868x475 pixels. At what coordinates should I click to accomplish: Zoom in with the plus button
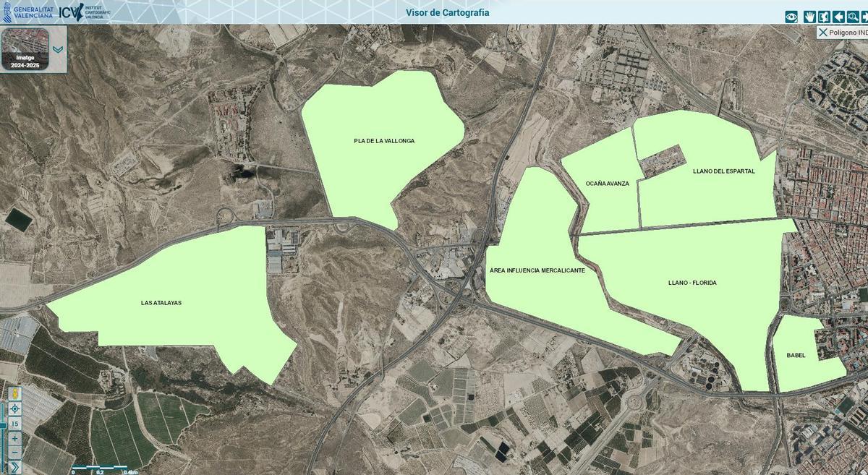click(14, 438)
